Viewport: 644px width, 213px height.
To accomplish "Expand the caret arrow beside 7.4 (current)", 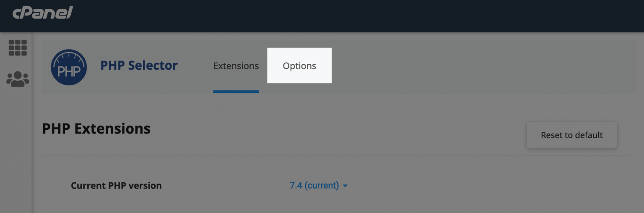I will 345,186.
